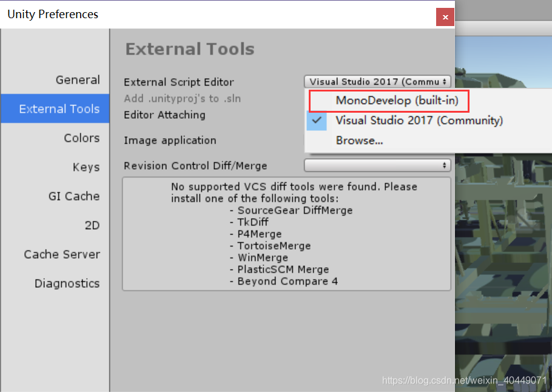Viewport: 552px width, 392px height.
Task: Go to the Keys preferences section
Action: (86, 167)
